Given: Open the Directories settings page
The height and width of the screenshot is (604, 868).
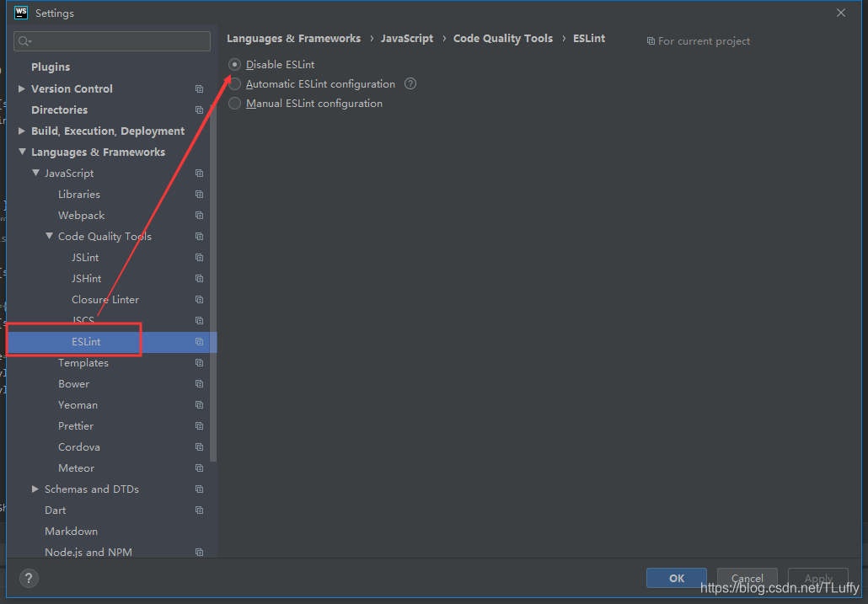Looking at the screenshot, I should pyautogui.click(x=59, y=110).
